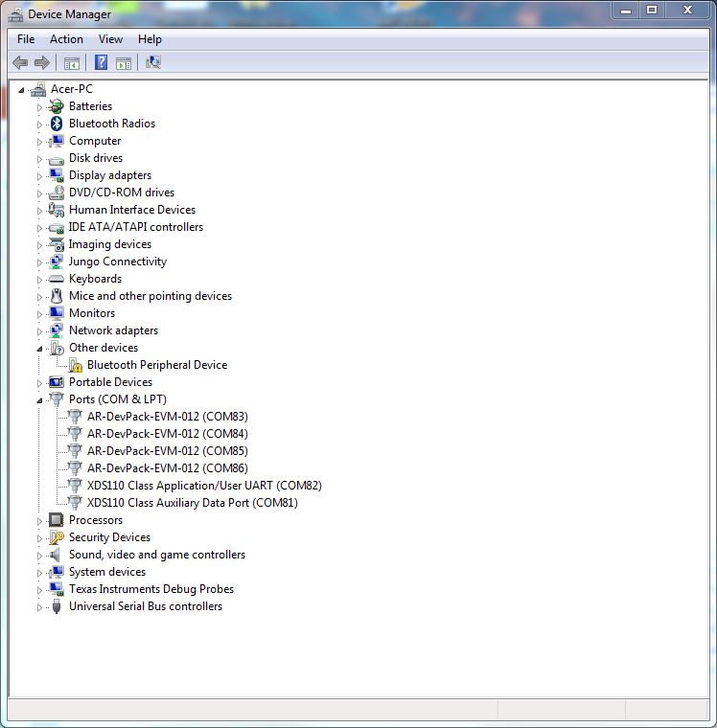The height and width of the screenshot is (728, 717).
Task: Select AR-DevPack-EVM-012 (COM86) port
Action: tap(168, 468)
